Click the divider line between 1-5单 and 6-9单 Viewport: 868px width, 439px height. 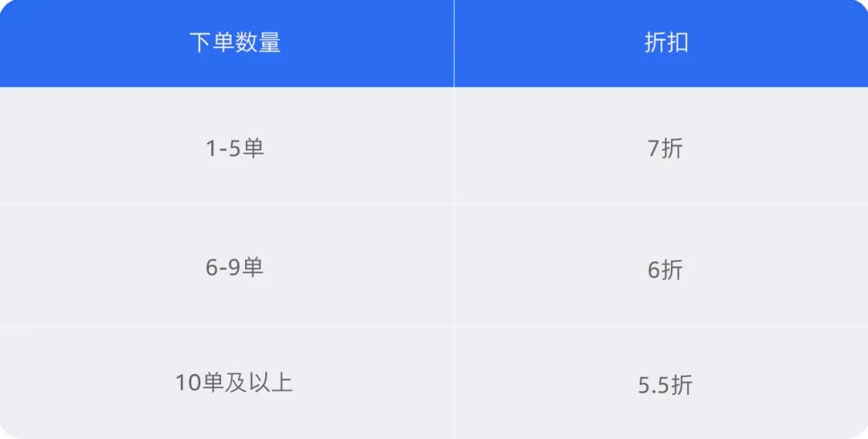[x=227, y=203]
